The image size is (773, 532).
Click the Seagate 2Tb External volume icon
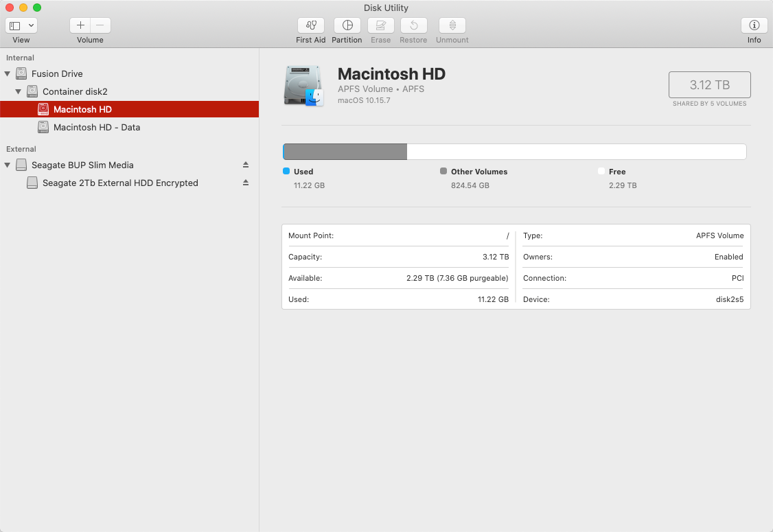[x=32, y=183]
